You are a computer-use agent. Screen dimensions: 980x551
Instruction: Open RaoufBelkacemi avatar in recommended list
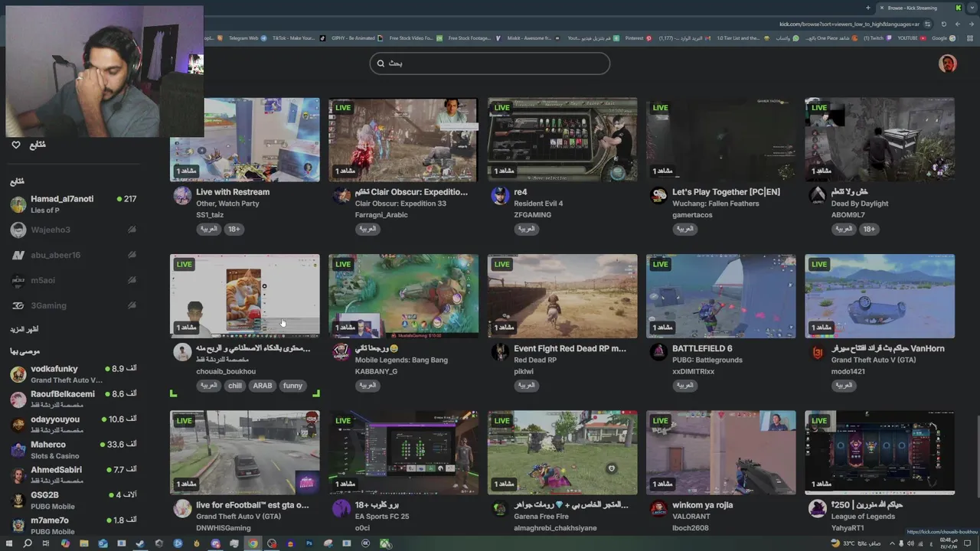18,399
